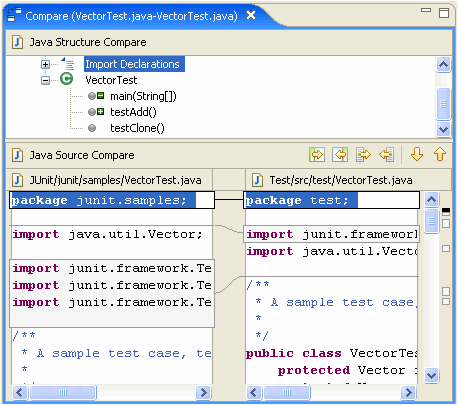Click the testClone() method icon

92,128
